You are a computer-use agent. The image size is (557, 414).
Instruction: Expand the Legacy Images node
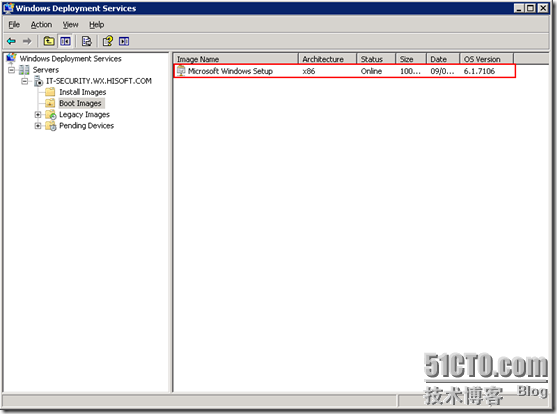tap(38, 114)
